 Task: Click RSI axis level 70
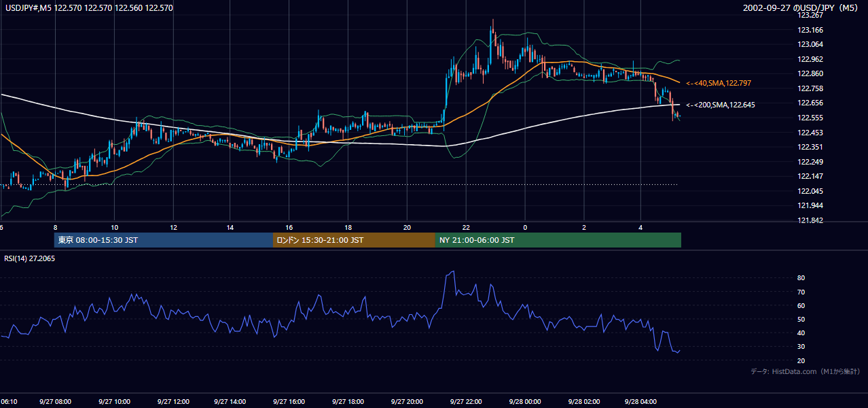pos(801,292)
